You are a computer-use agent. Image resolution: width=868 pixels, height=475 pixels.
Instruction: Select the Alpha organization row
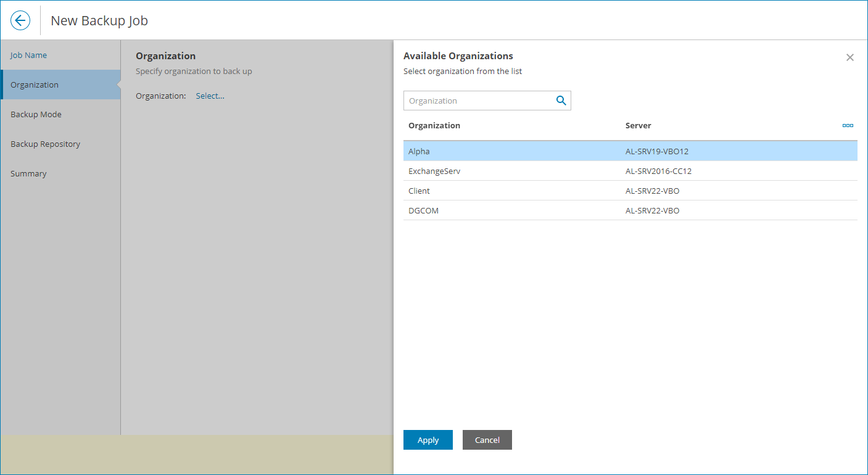click(420, 151)
